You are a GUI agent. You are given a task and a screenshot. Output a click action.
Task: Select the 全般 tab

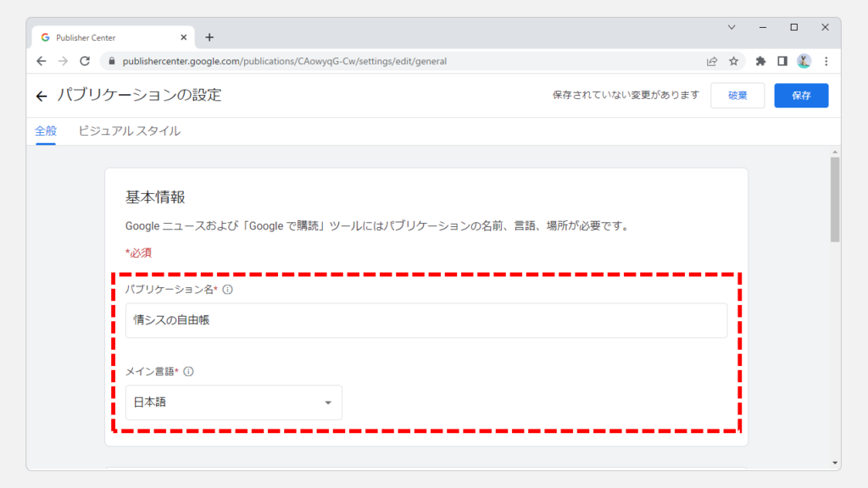pyautogui.click(x=45, y=131)
